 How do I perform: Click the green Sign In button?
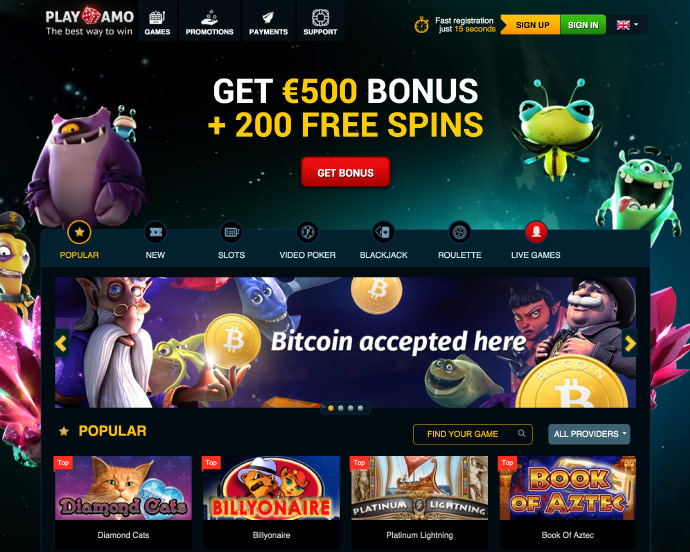[583, 25]
